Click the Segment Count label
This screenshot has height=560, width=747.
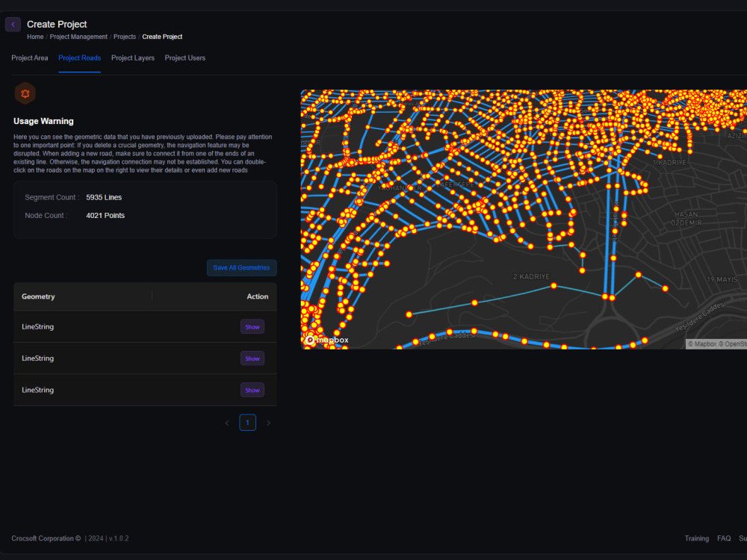pyautogui.click(x=52, y=198)
